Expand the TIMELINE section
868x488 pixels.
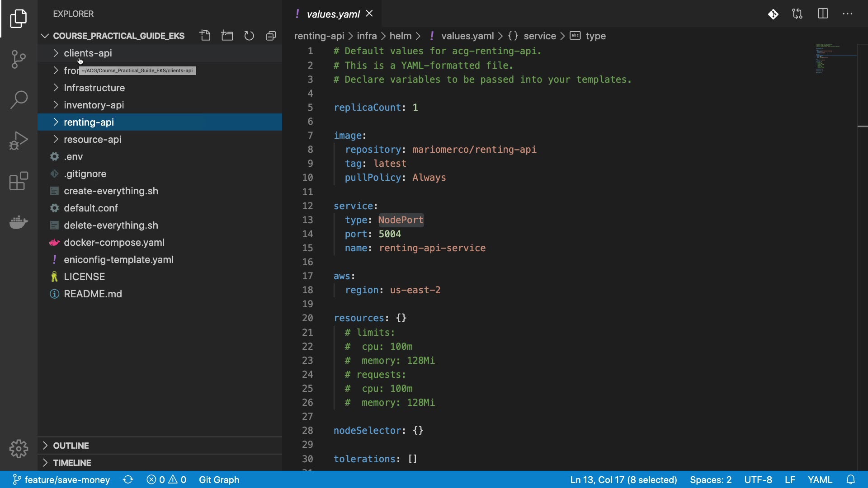click(x=71, y=463)
